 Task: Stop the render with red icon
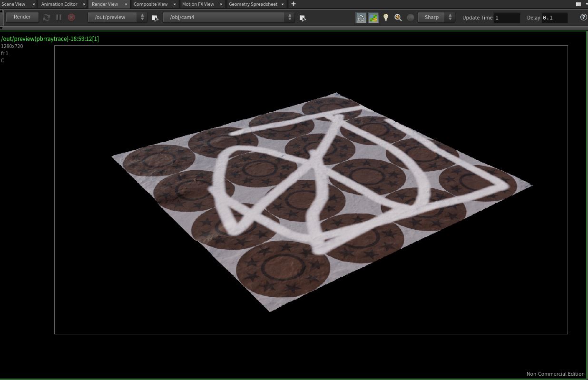click(x=71, y=17)
